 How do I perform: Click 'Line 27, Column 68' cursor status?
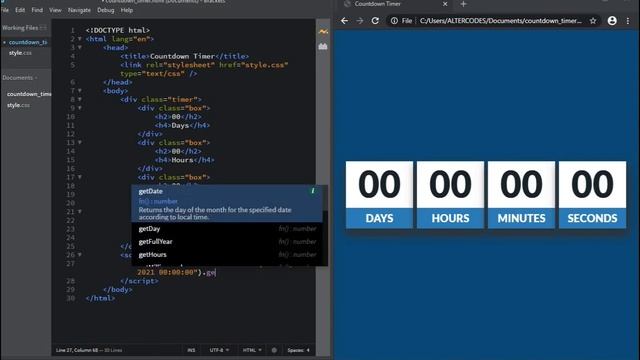pos(77,350)
